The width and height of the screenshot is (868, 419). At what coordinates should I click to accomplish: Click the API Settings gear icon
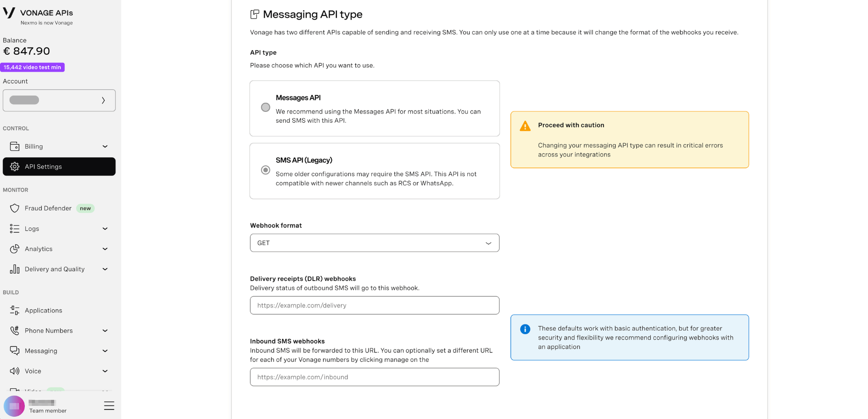point(14,167)
